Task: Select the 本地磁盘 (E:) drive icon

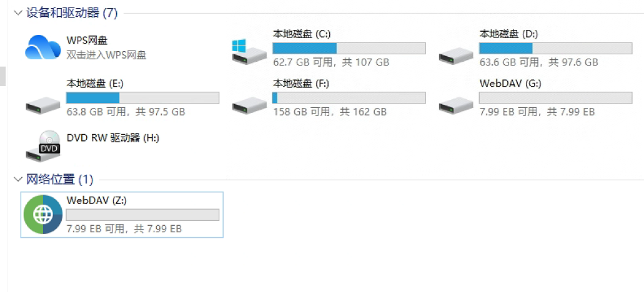Action: pos(43,104)
